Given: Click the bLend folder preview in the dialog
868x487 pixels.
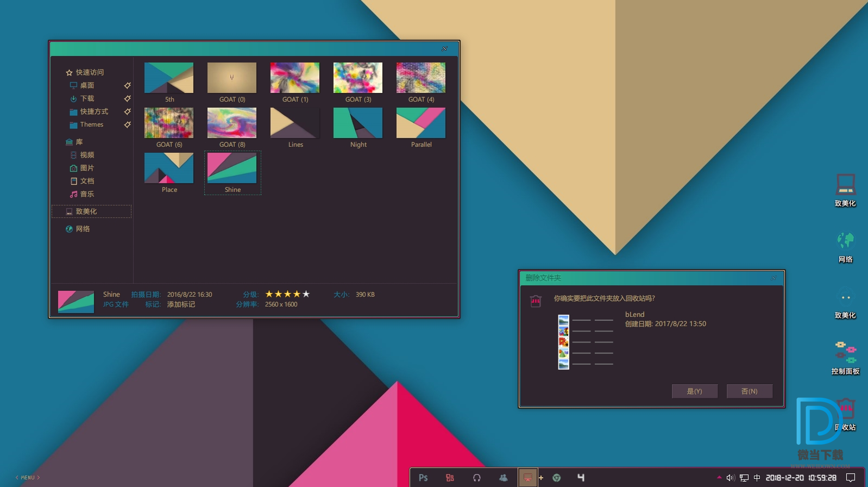Looking at the screenshot, I should click(586, 342).
